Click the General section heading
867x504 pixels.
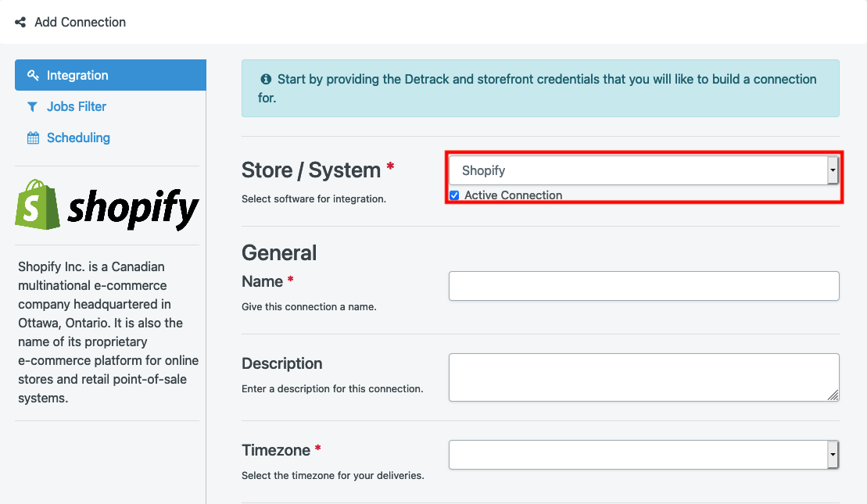click(x=279, y=252)
